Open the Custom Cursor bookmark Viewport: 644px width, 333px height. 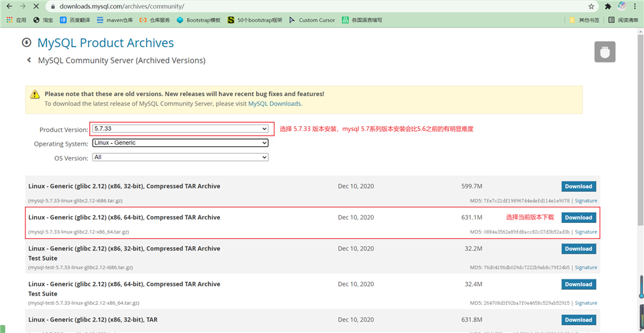coord(312,19)
